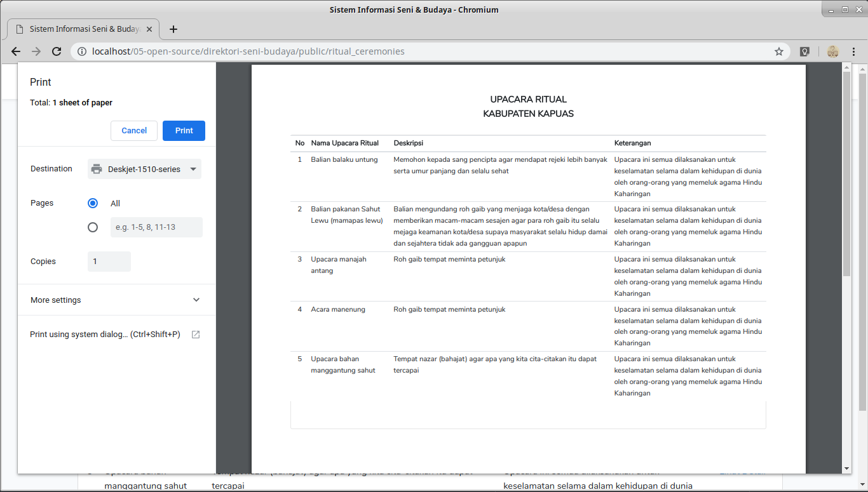This screenshot has width=868, height=492.
Task: Click the blue Print button
Action: [184, 130]
